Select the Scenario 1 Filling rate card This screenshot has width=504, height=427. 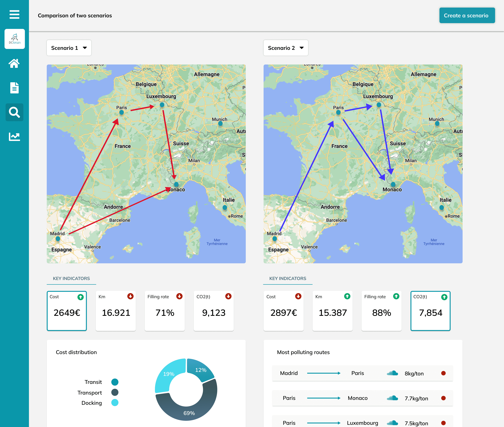point(165,311)
